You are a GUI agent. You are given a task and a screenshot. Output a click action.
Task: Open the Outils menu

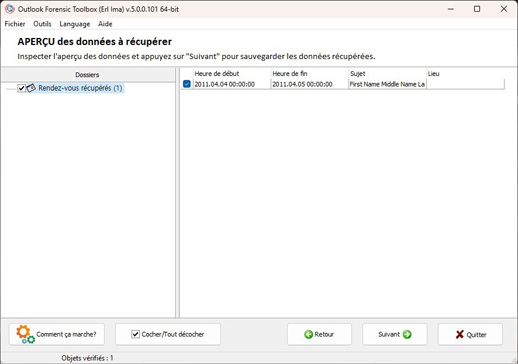(42, 24)
